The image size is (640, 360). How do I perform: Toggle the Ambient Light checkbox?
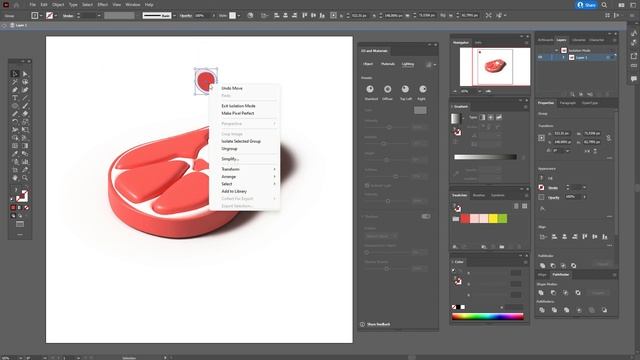pos(367,185)
